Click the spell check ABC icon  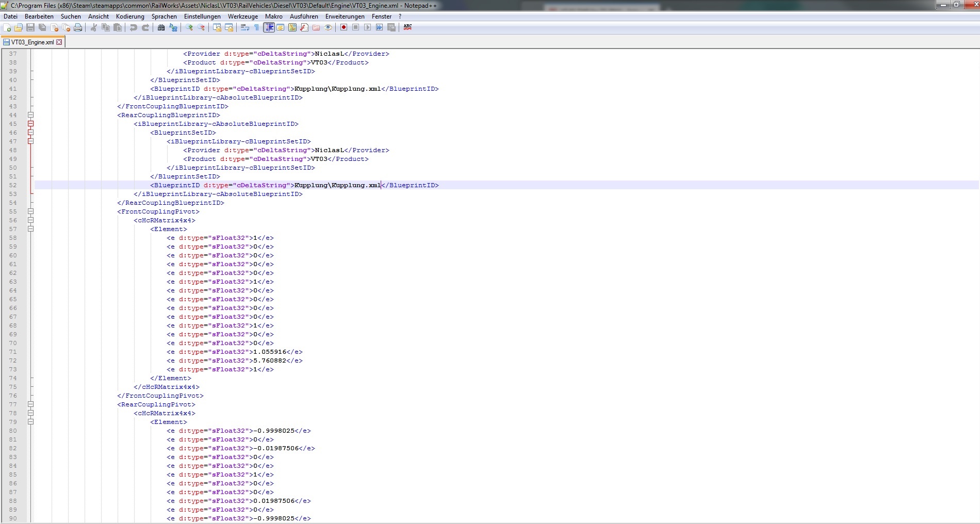(407, 27)
